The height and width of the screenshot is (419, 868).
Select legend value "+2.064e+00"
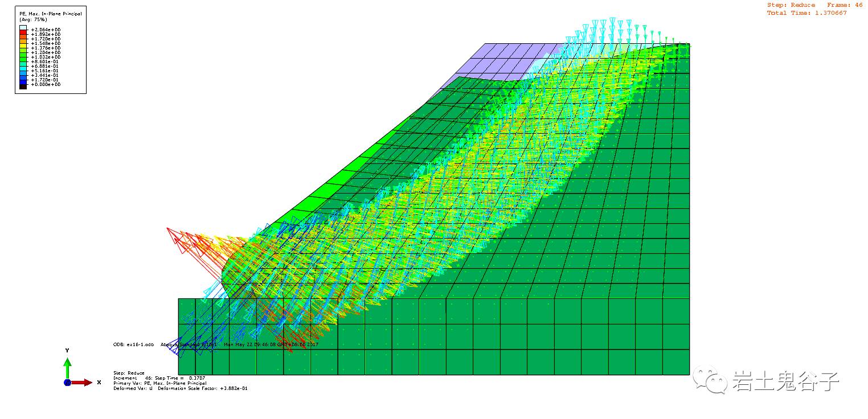click(46, 30)
